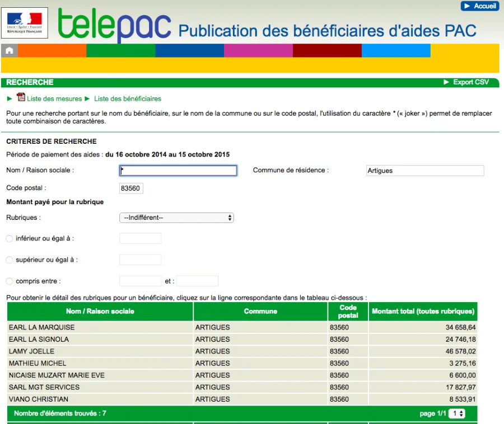Select the compris entre radio
The height and width of the screenshot is (424, 504).
[x=10, y=281]
